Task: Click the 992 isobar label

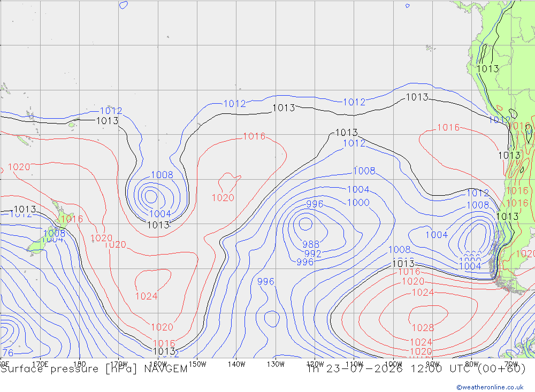Action: 312,254
